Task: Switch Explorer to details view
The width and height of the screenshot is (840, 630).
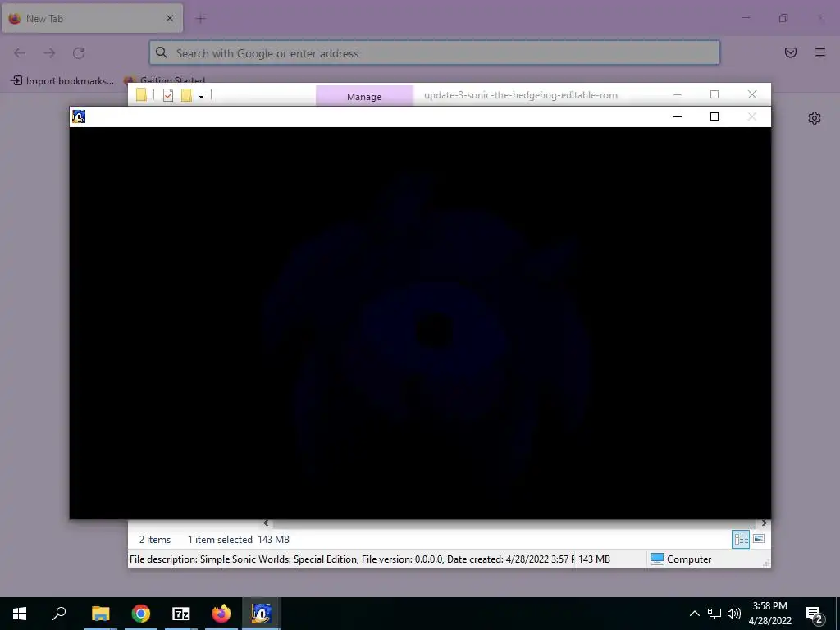Action: (x=741, y=540)
